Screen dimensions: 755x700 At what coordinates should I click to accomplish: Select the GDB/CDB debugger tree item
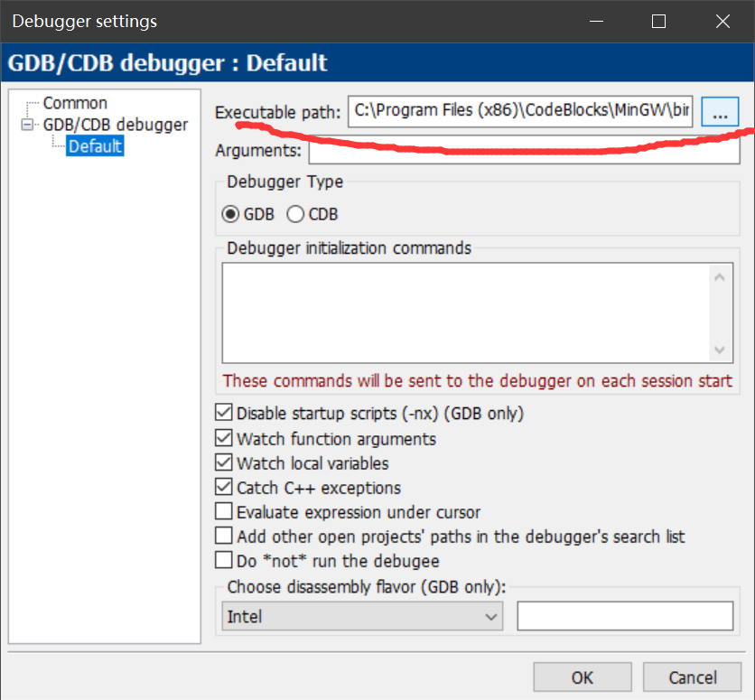(x=115, y=125)
